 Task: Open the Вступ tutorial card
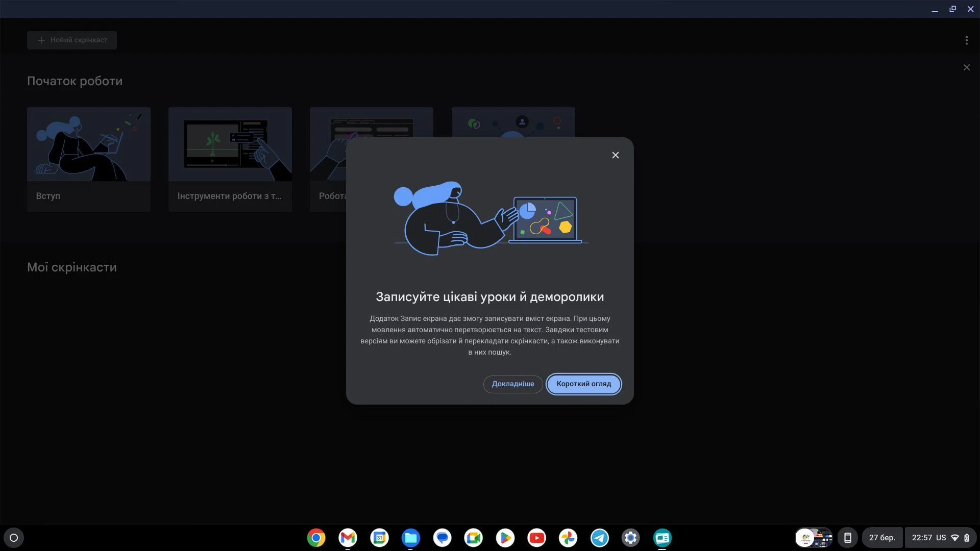pos(89,159)
